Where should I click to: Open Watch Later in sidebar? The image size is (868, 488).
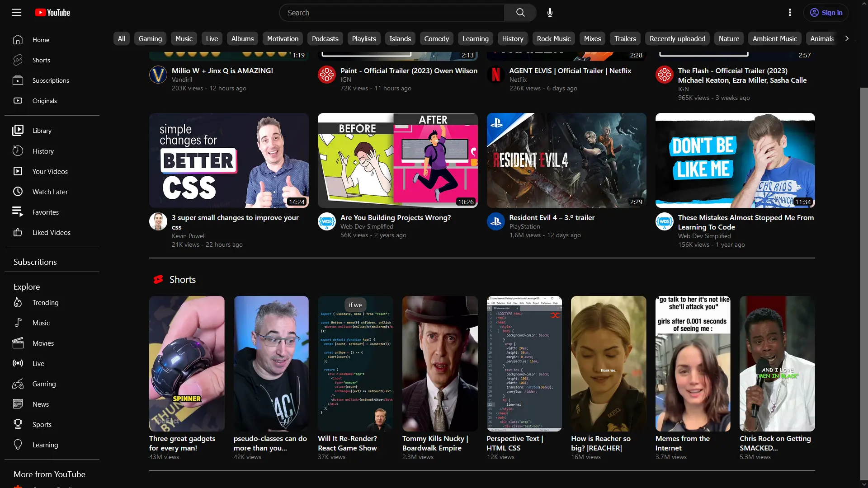click(x=52, y=192)
